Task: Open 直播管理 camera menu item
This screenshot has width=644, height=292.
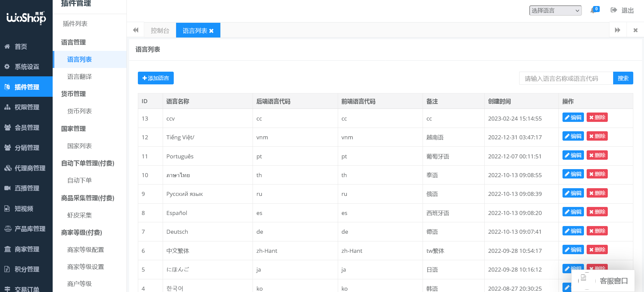Action: (x=27, y=188)
